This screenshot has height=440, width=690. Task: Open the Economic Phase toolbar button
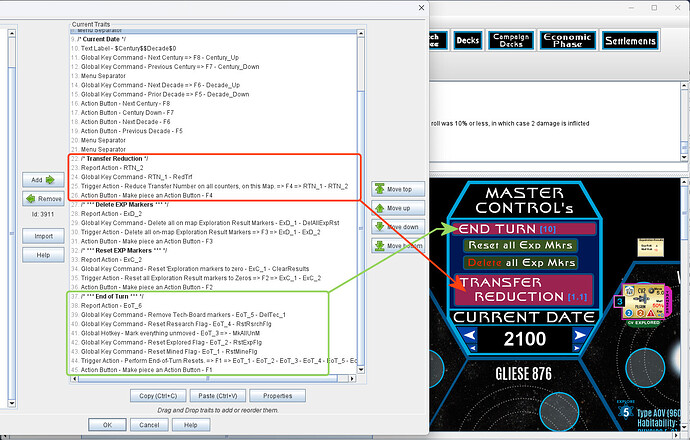pos(566,40)
